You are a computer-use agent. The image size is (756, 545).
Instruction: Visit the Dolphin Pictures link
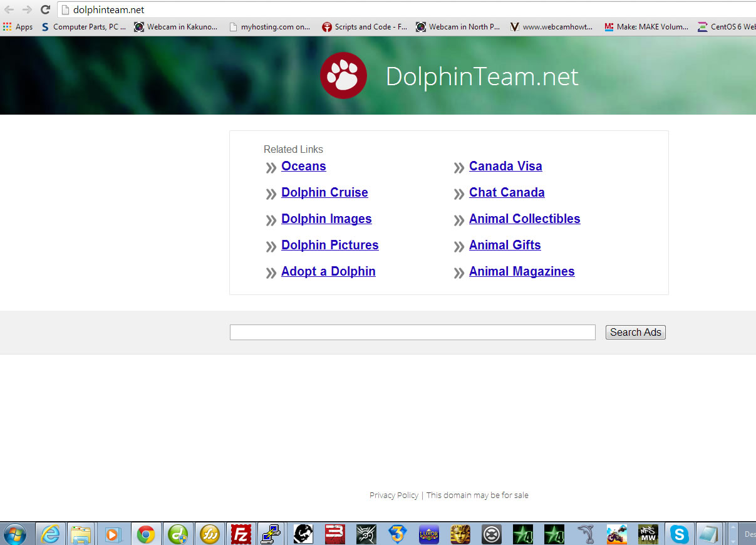(330, 245)
